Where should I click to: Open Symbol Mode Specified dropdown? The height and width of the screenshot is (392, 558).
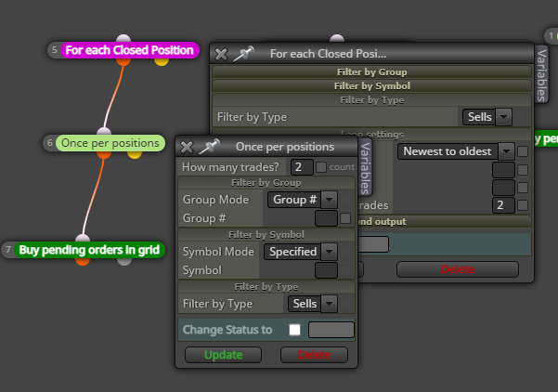[300, 252]
